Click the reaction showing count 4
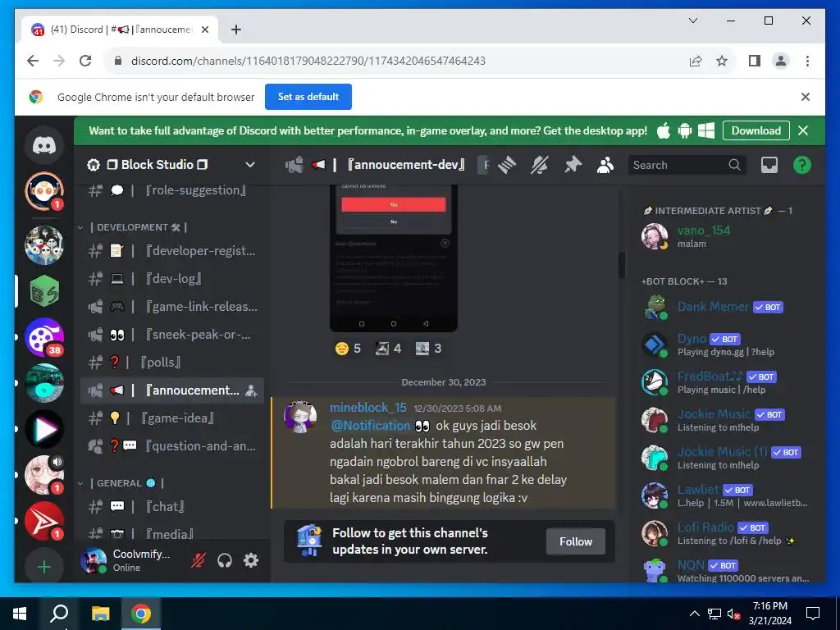840x630 pixels. pyautogui.click(x=388, y=349)
